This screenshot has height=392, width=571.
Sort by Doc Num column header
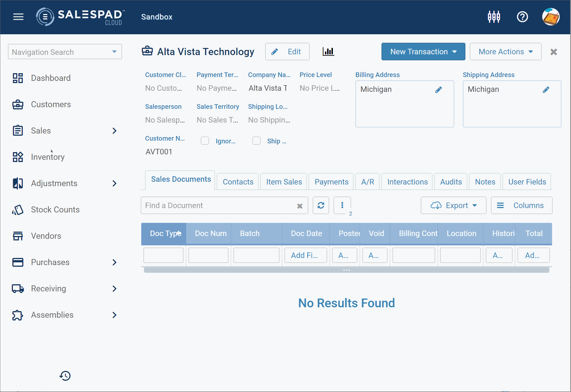(x=209, y=234)
